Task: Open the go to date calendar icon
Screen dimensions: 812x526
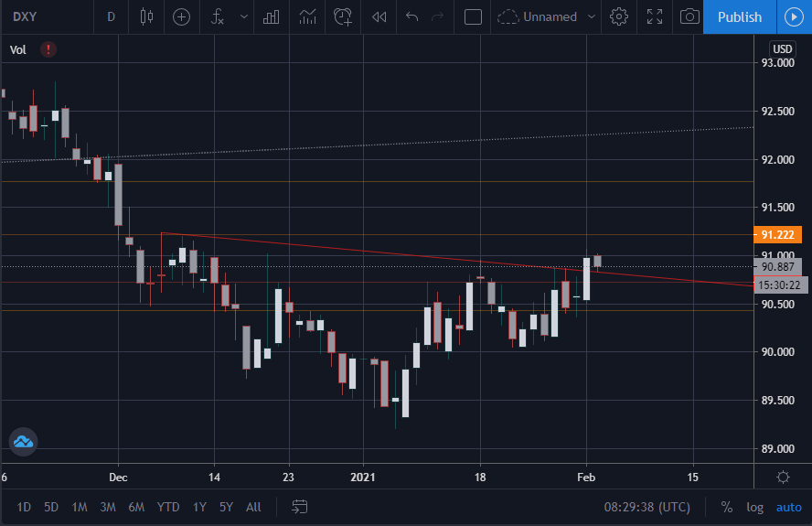Action: 300,507
